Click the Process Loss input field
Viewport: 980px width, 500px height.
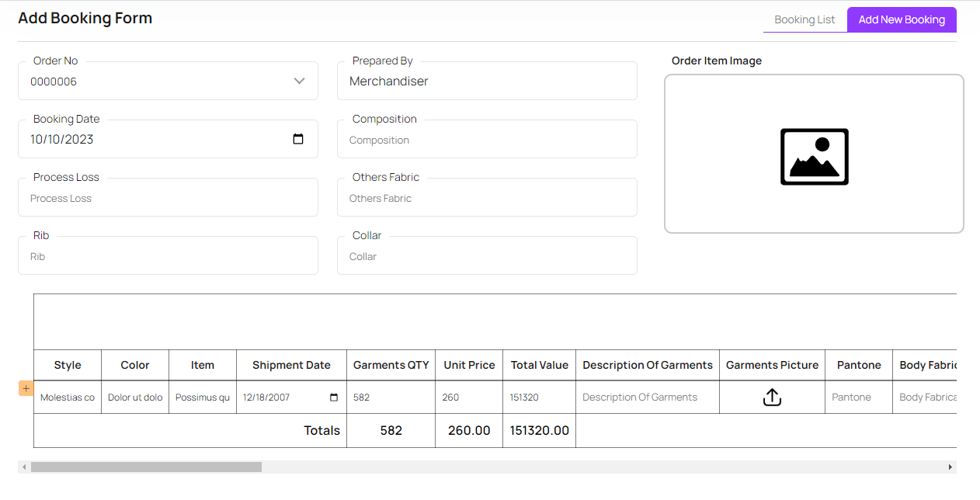(x=168, y=199)
